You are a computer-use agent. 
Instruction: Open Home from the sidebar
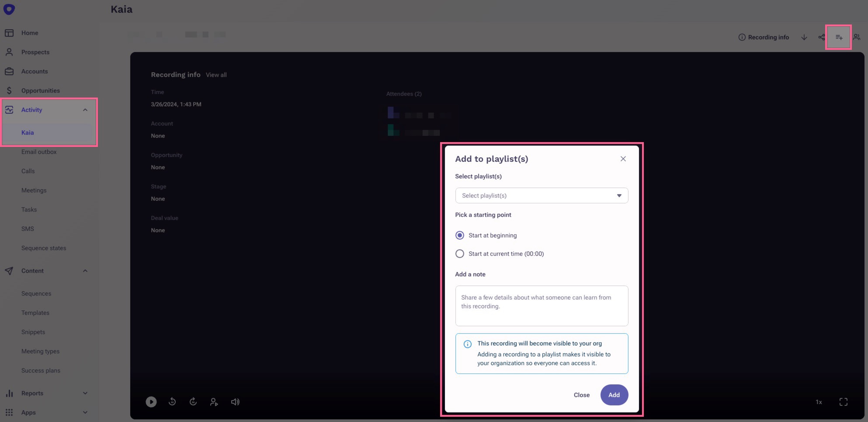pos(30,33)
